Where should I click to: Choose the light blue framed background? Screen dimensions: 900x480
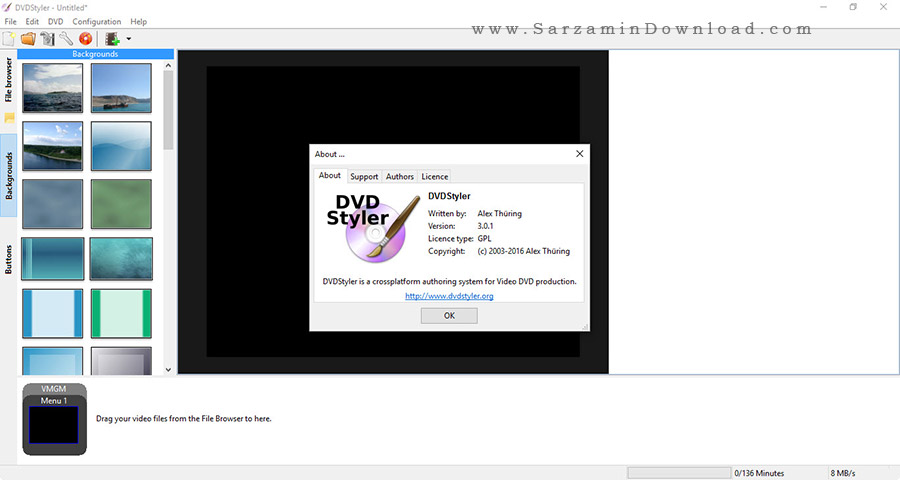tap(52, 313)
